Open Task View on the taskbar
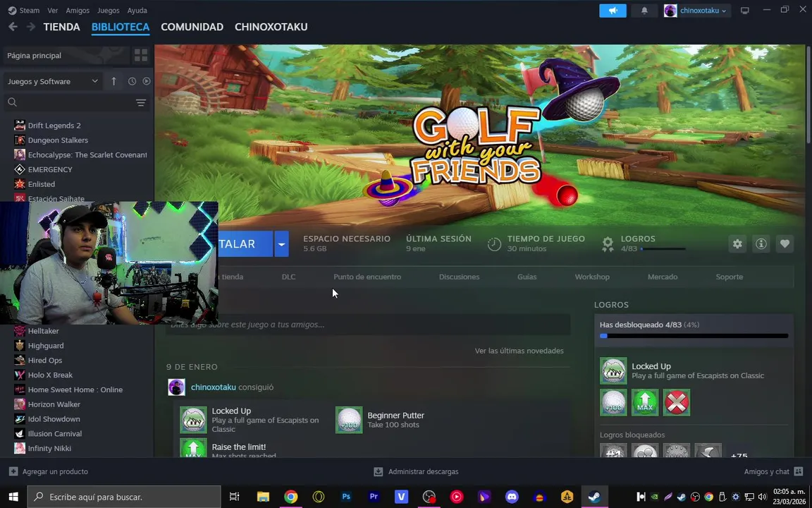Viewport: 812px width, 508px height. 235,497
